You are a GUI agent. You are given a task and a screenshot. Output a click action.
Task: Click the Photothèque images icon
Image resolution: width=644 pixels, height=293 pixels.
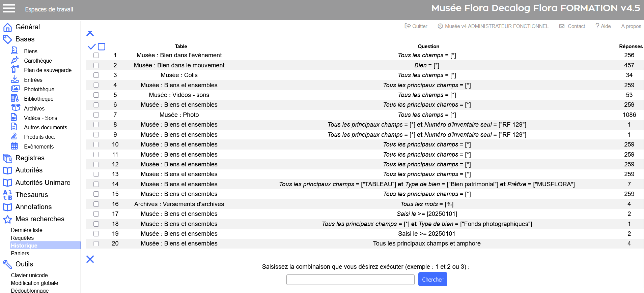[x=15, y=89]
